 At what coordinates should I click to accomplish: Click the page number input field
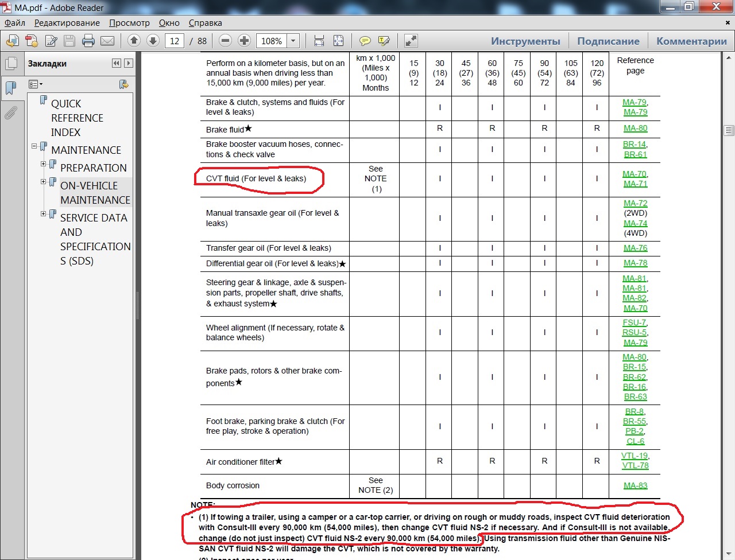click(175, 41)
